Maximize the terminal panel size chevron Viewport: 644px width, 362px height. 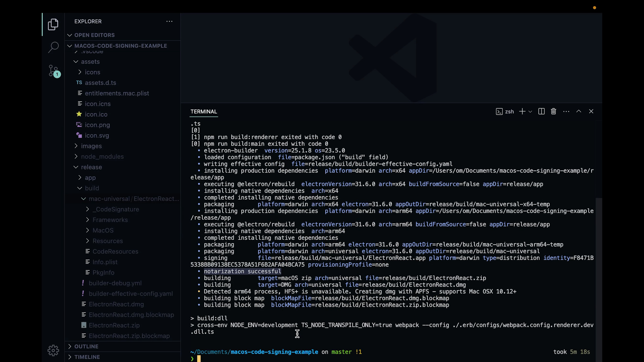578,111
